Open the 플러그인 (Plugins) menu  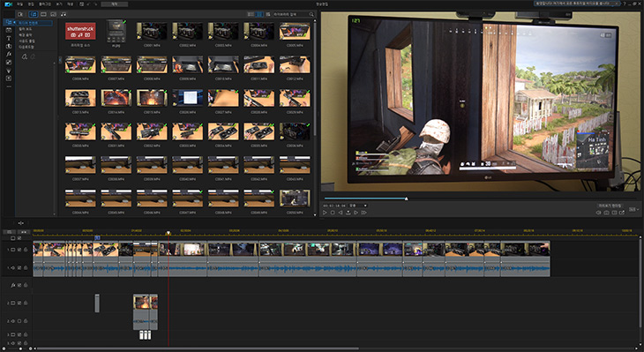(x=45, y=4)
